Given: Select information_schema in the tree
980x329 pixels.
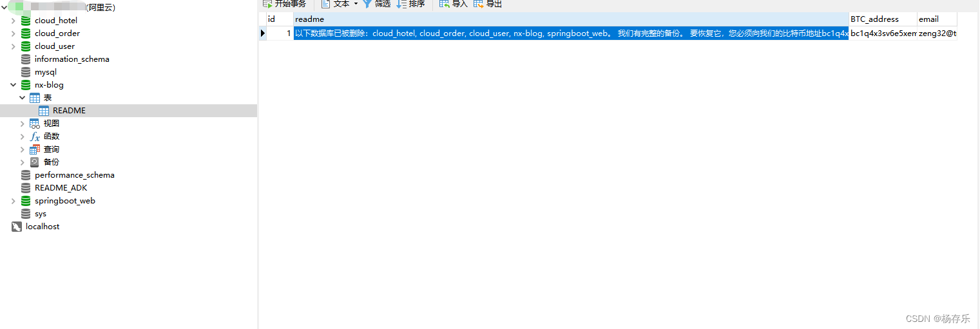Looking at the screenshot, I should [x=72, y=59].
